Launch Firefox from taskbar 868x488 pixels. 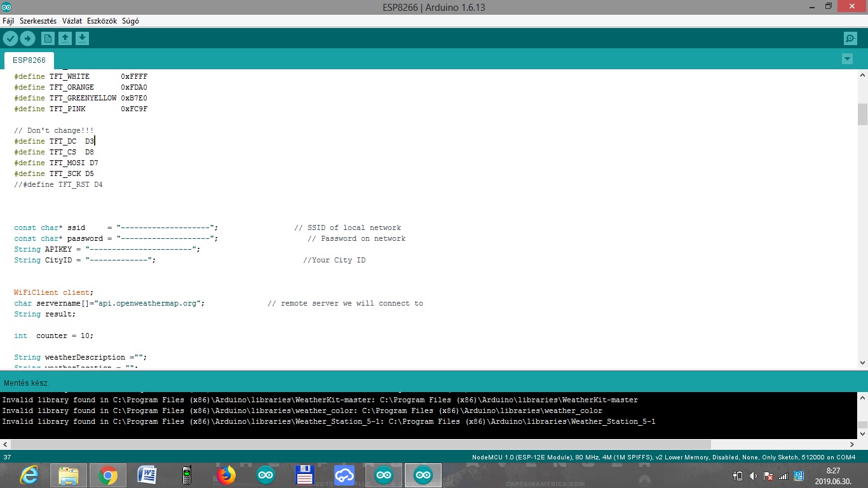(226, 475)
